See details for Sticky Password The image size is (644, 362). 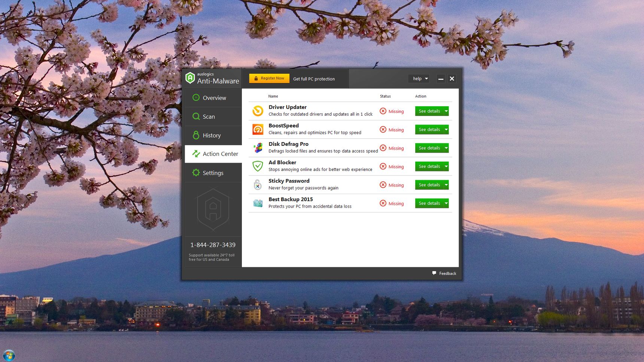(429, 185)
